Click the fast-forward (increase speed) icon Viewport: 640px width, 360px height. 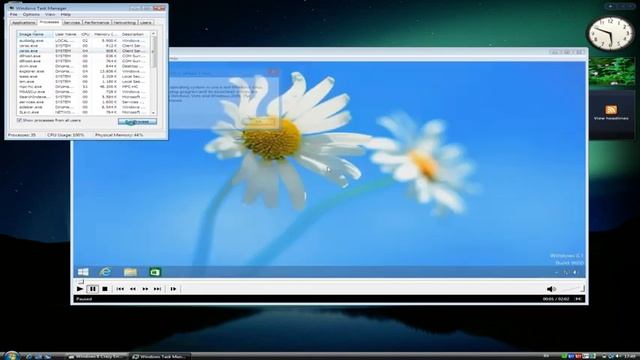(145, 289)
